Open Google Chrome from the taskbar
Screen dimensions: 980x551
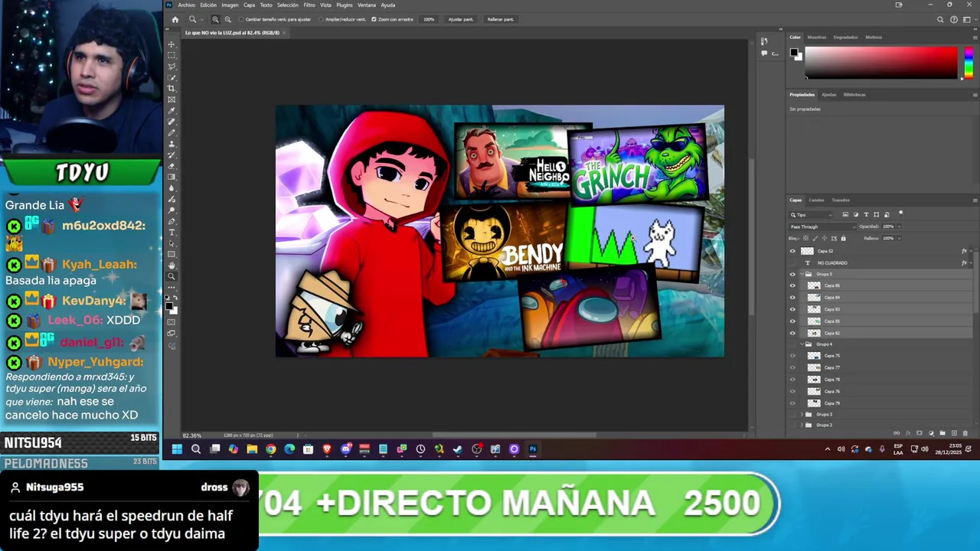(270, 449)
